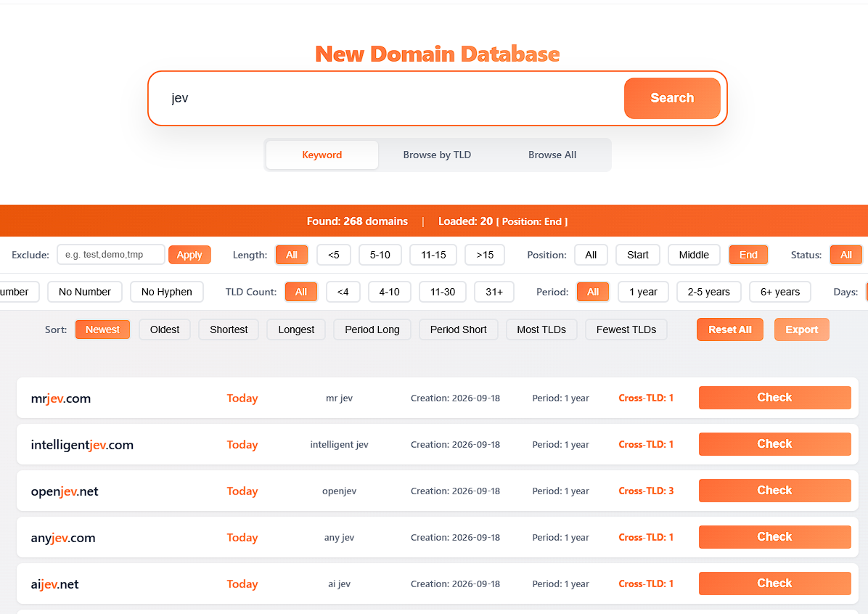Select Status filter All

pyautogui.click(x=846, y=255)
